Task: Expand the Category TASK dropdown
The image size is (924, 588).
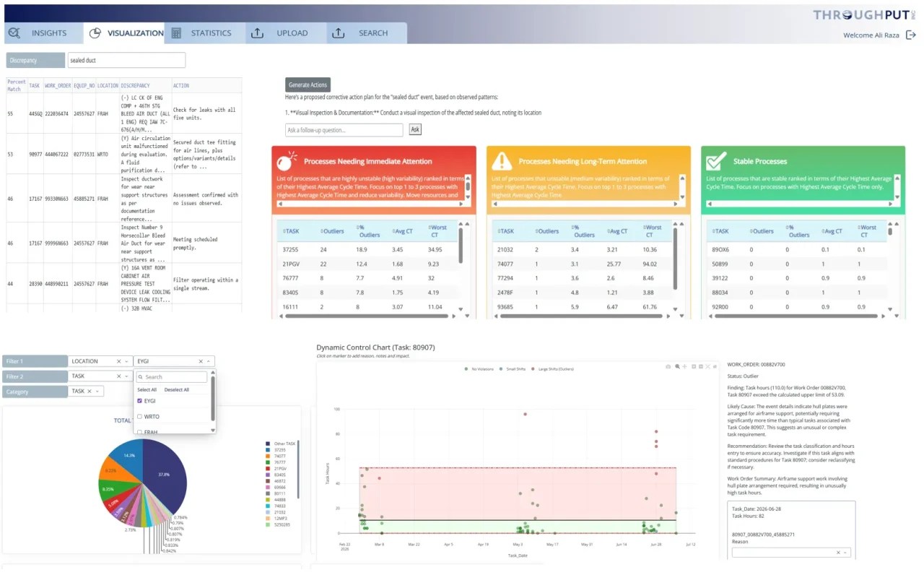Action: pos(98,392)
